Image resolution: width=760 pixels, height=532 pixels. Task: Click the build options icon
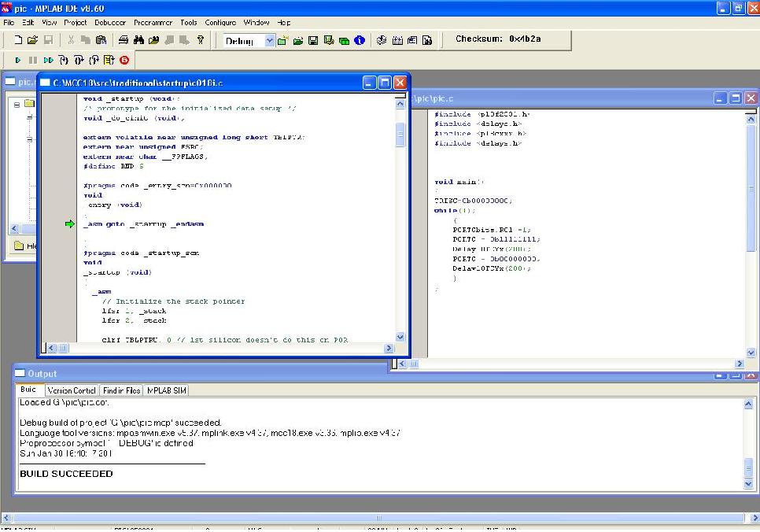point(329,41)
